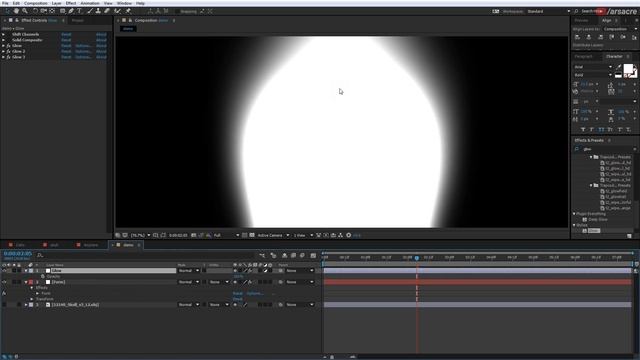Select the Pen tool
Image resolution: width=640 pixels, height=360 pixels.
point(71,11)
